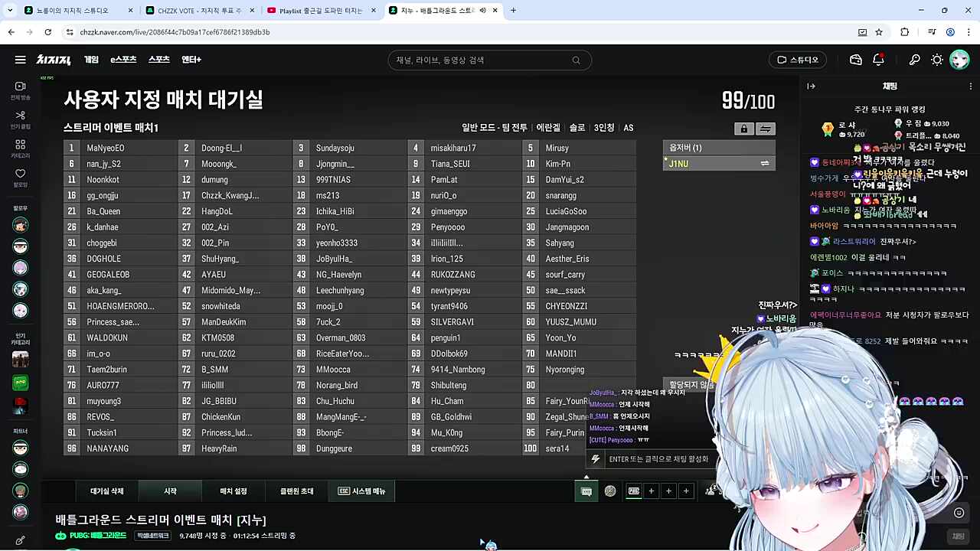The width and height of the screenshot is (980, 551).
Task: Open the notifications bell
Action: [879, 60]
